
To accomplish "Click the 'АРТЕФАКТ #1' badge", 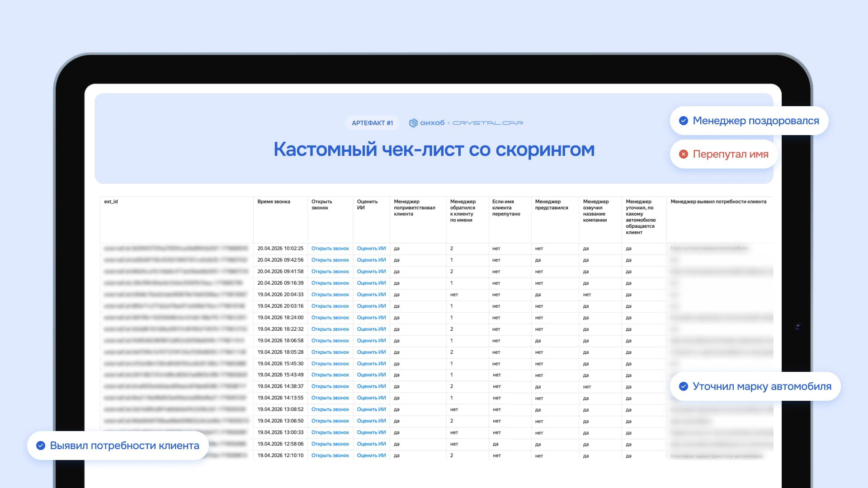I will 373,123.
